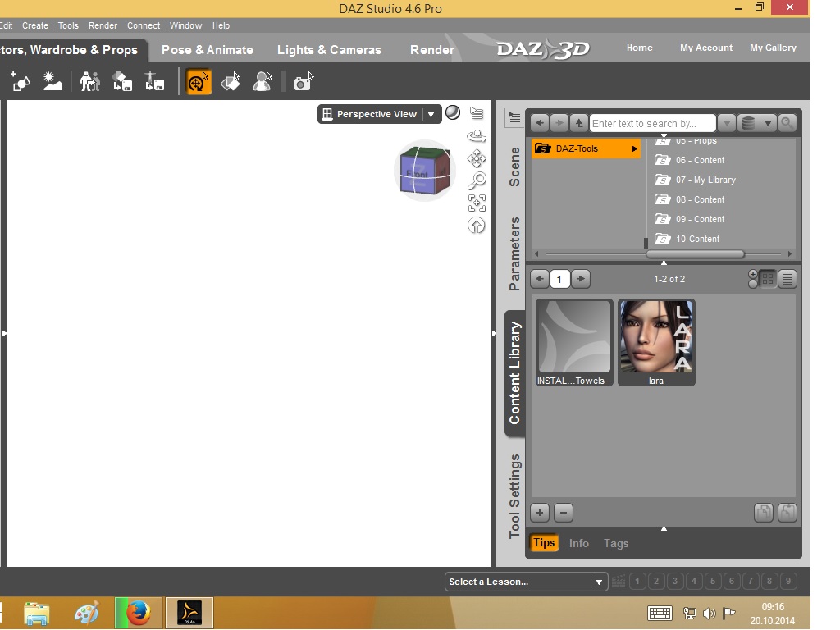Switch to icon grid view
840x630 pixels.
click(768, 279)
